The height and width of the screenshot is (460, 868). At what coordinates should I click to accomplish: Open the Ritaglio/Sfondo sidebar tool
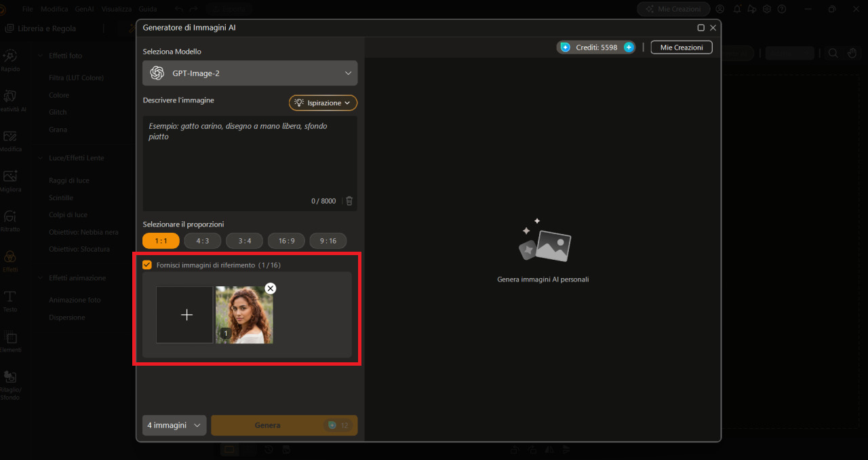[10, 385]
